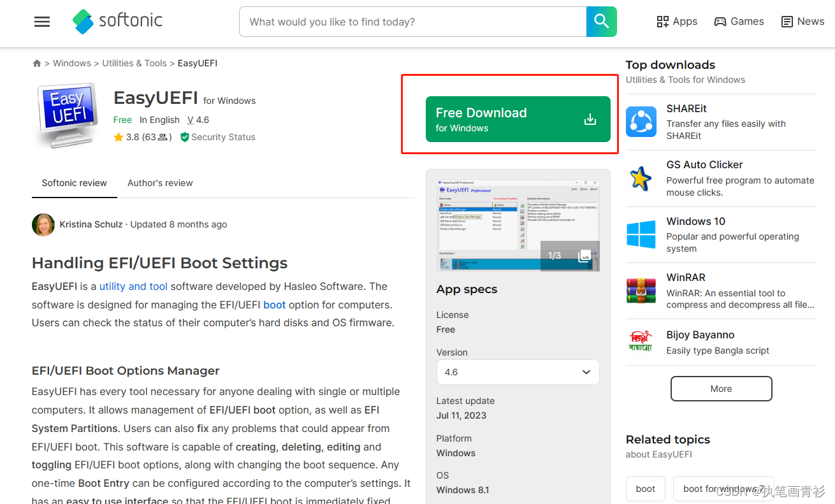Follow the utility and tool link
Viewport: 835px width, 504px height.
pyautogui.click(x=133, y=286)
